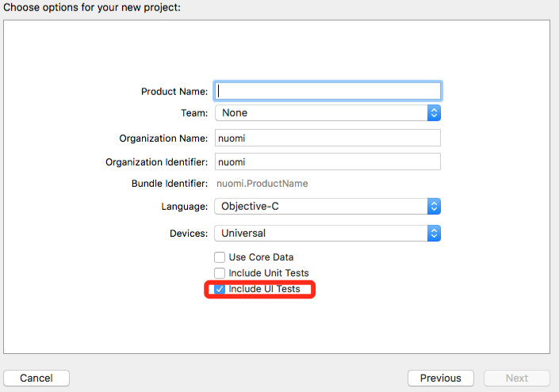Focus the Product Name text field
This screenshot has height=392, width=559.
pyautogui.click(x=328, y=91)
